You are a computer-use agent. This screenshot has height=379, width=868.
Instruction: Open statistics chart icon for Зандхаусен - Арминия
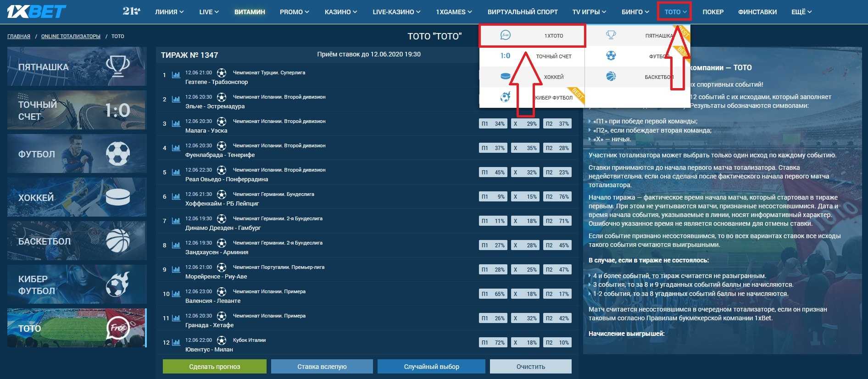(x=176, y=245)
